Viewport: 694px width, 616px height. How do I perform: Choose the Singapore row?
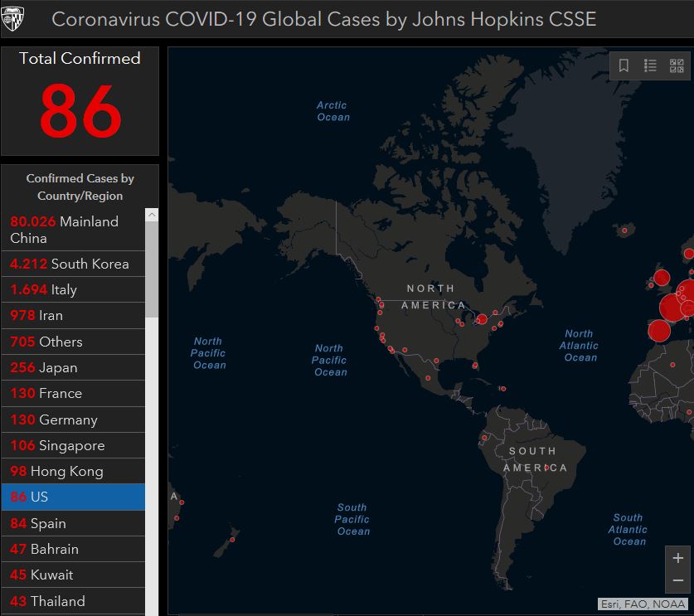pyautogui.click(x=73, y=445)
